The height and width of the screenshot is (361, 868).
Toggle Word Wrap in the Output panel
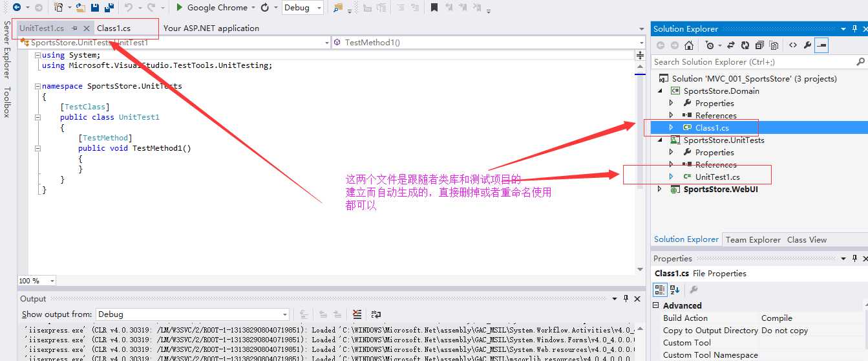376,314
